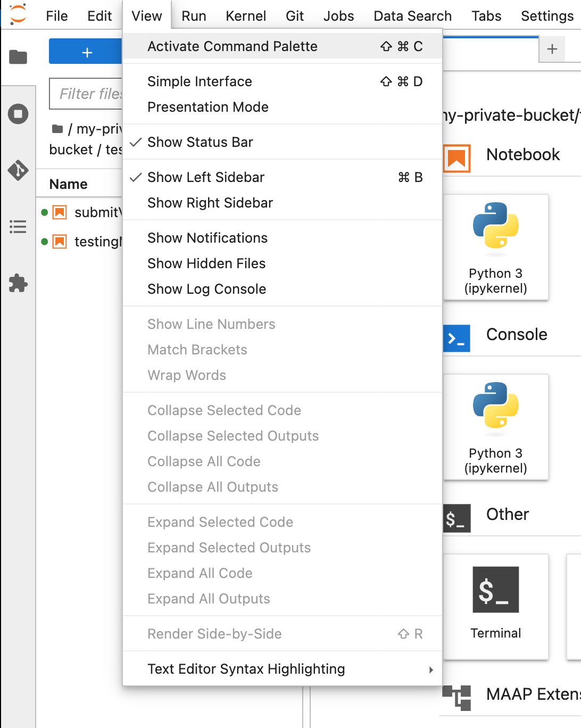Click notebook icon of testing file row
581x728 pixels.
[x=60, y=242]
